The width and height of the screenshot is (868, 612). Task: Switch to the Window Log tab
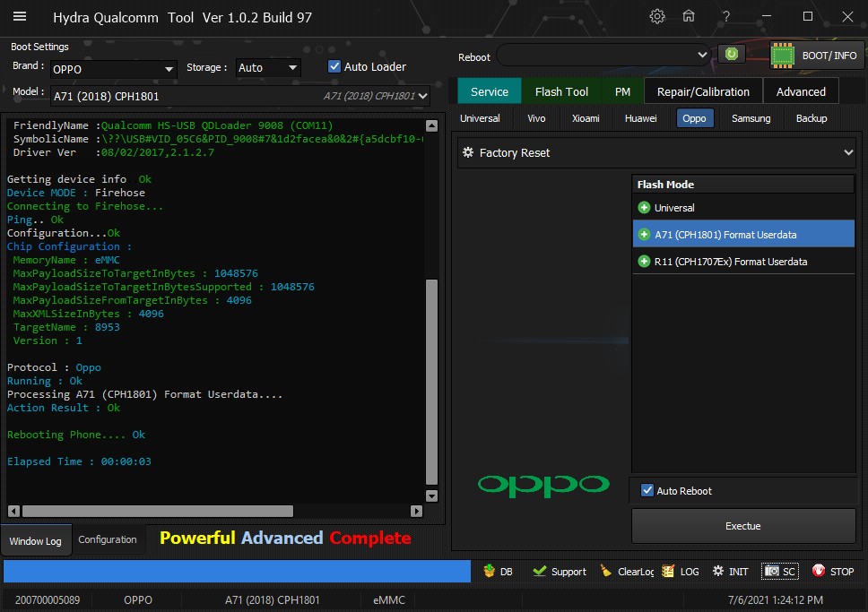coord(36,540)
